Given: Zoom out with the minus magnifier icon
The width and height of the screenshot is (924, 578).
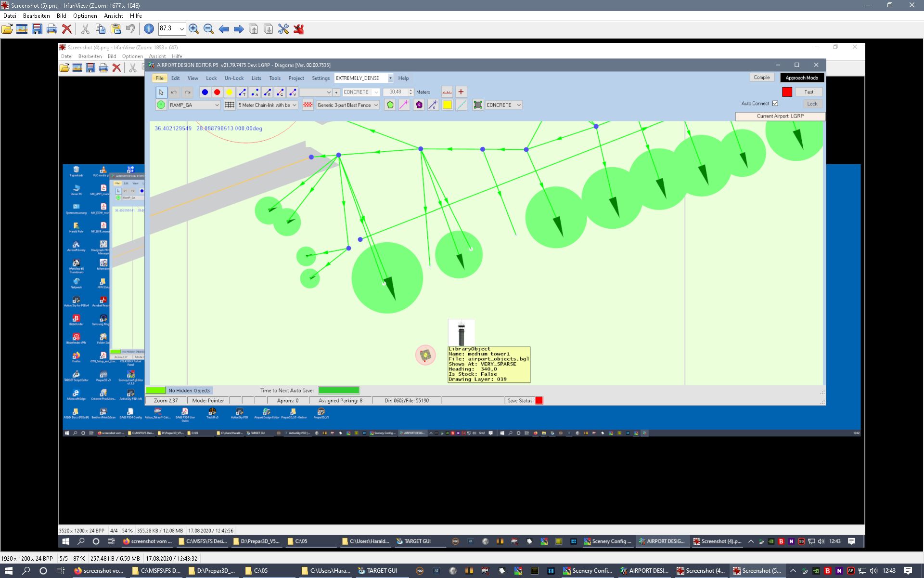Looking at the screenshot, I should click(208, 29).
